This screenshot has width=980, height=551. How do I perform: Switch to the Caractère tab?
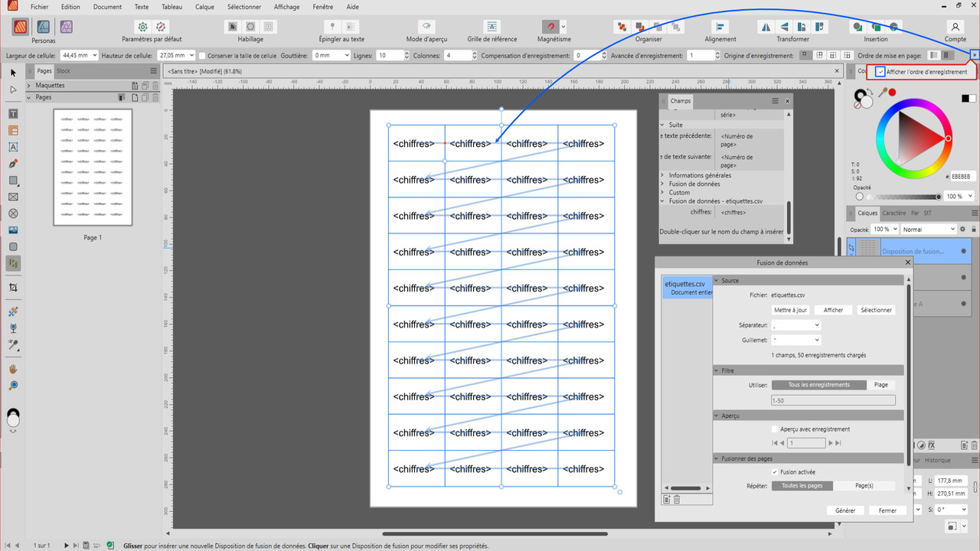(893, 213)
